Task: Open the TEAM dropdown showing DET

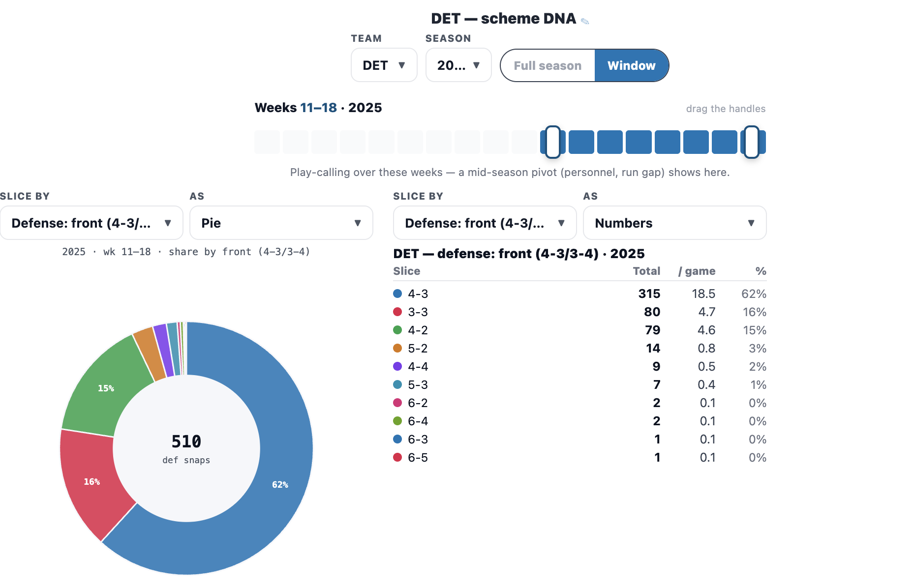Action: 384,65
